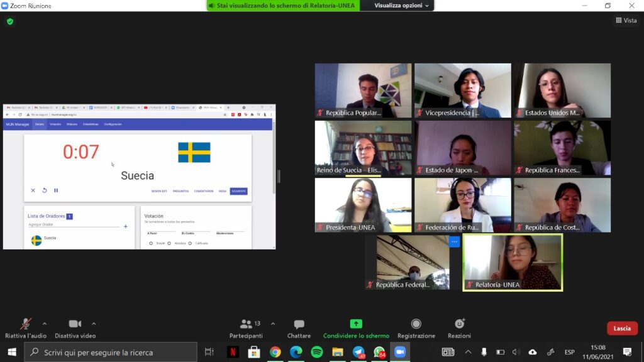Open the Partecipanti panel

[x=246, y=324]
